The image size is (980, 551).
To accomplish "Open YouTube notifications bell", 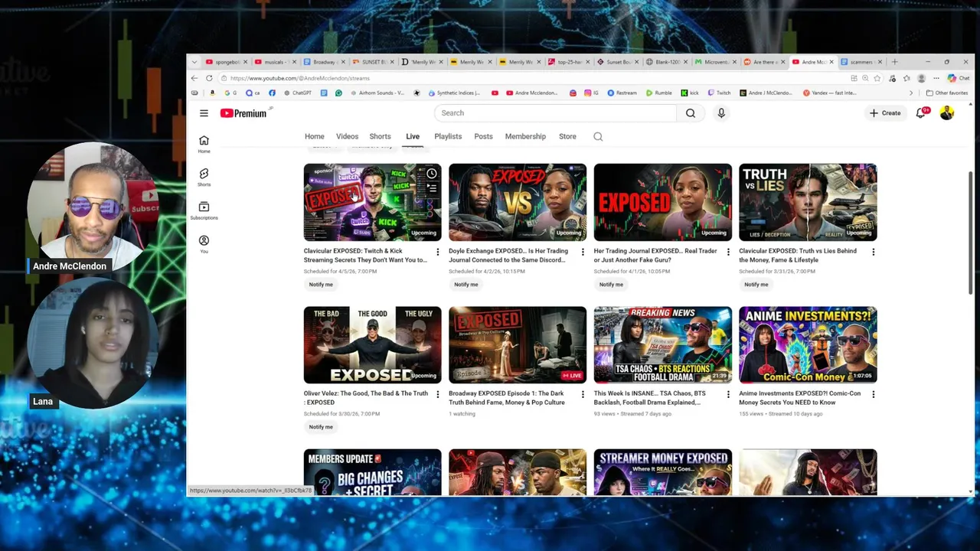I will coord(921,113).
